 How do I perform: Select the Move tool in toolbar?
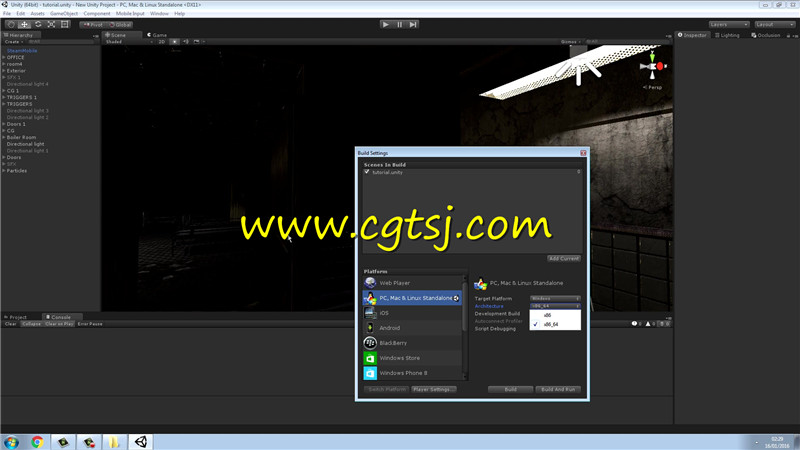[x=24, y=24]
